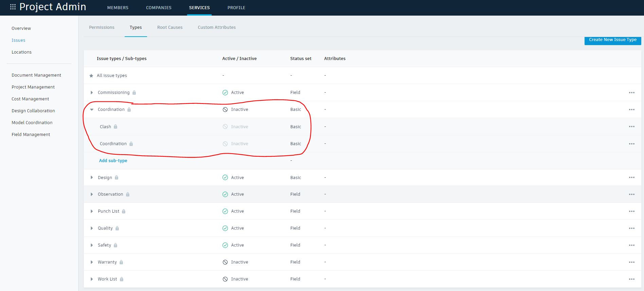This screenshot has width=644, height=291.
Task: Open Overview in the sidebar
Action: coord(21,28)
